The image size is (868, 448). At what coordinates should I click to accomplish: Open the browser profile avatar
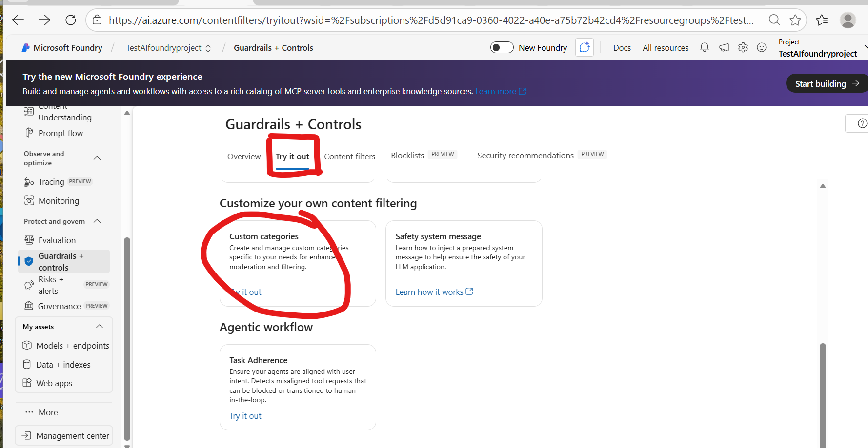coord(848,20)
